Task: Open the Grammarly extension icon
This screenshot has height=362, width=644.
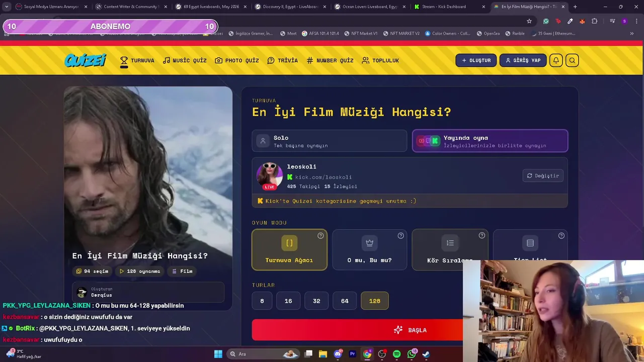Action: click(x=546, y=21)
